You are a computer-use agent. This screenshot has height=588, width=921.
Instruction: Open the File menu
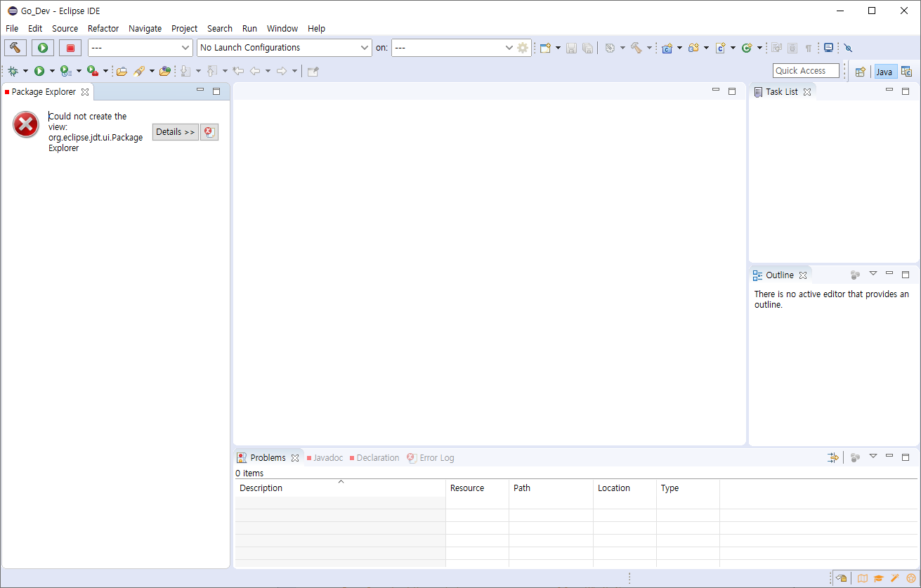coord(12,29)
